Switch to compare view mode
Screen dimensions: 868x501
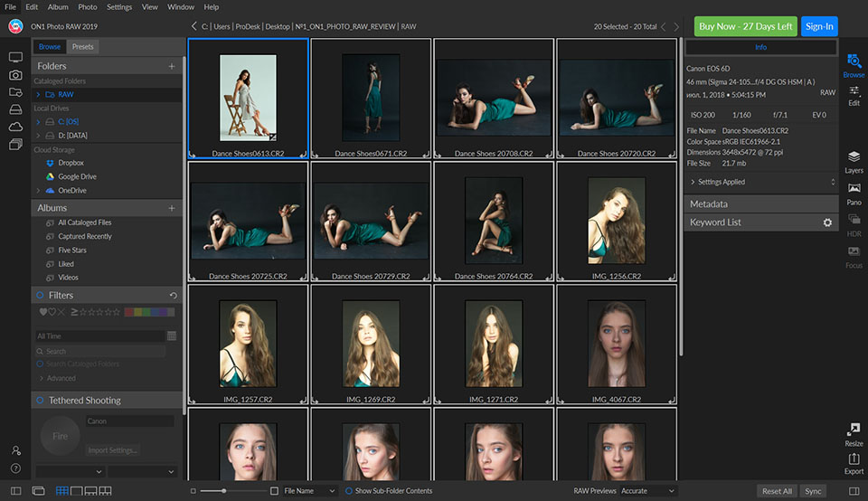pyautogui.click(x=105, y=490)
